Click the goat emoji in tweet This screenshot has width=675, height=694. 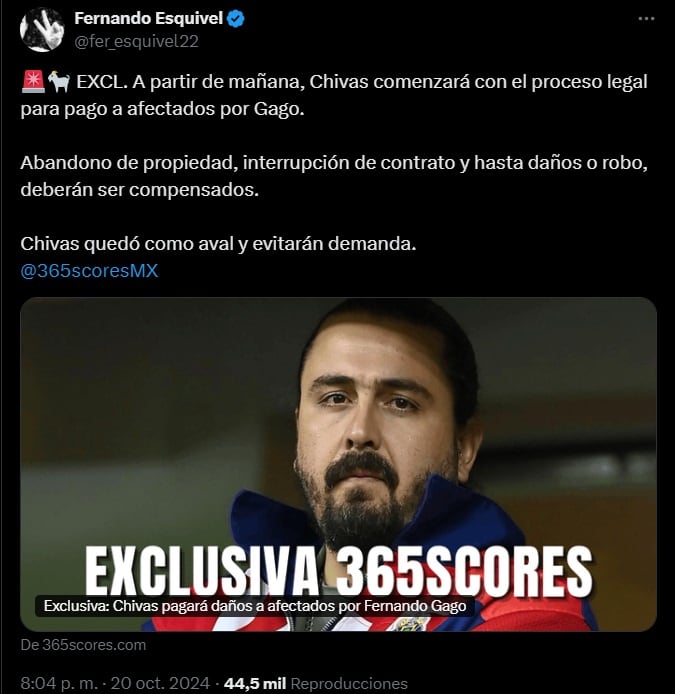point(59,82)
